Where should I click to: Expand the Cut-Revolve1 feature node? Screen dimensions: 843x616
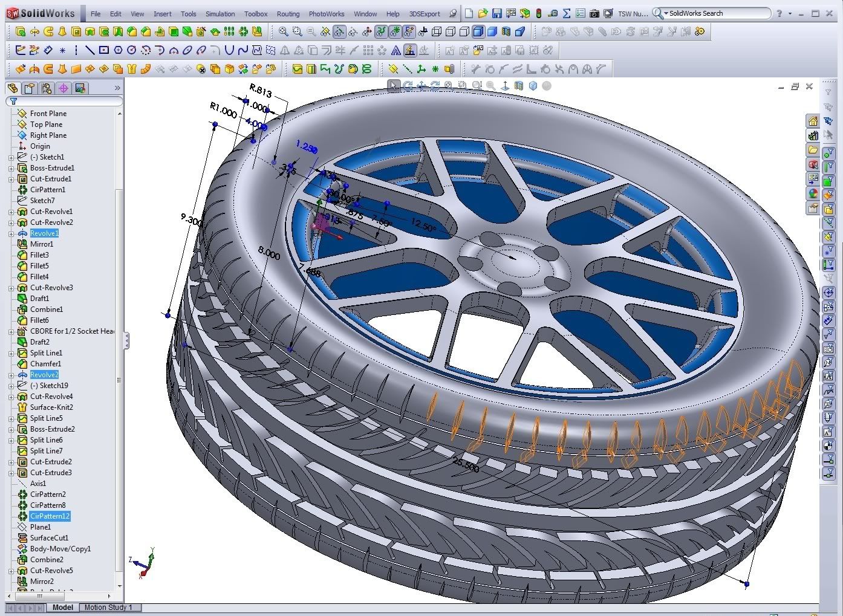pos(11,212)
